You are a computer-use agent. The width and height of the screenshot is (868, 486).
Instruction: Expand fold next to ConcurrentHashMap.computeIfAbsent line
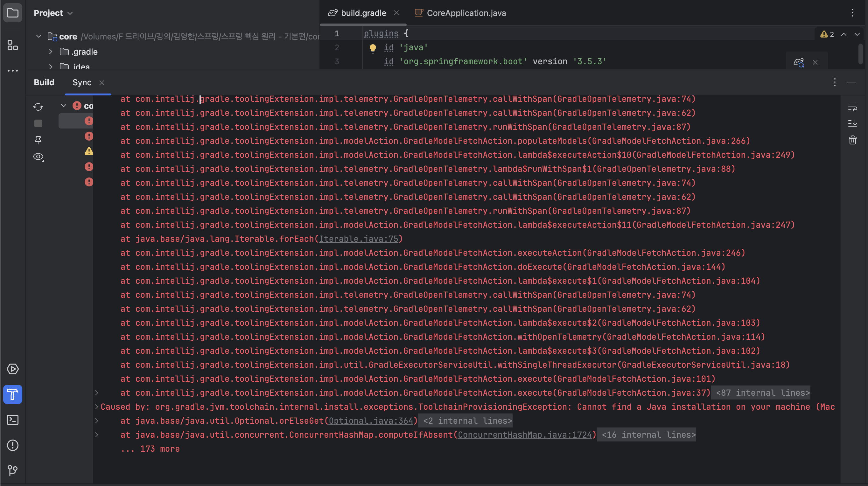tap(96, 435)
